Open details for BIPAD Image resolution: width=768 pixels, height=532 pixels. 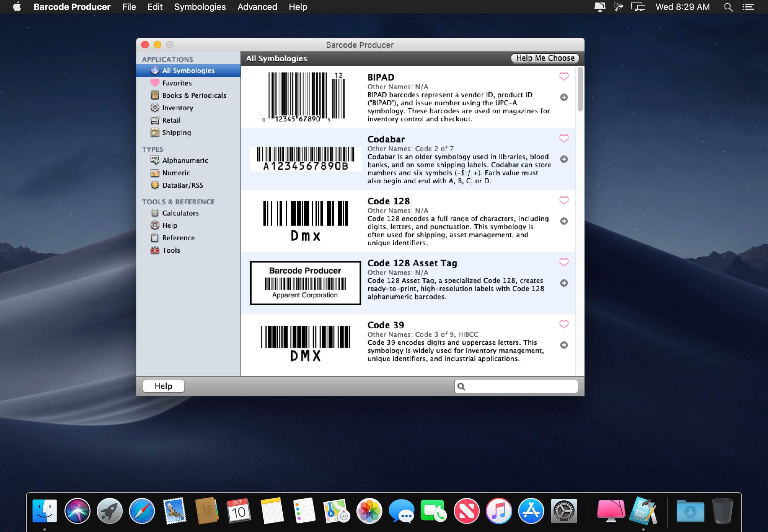(x=564, y=98)
